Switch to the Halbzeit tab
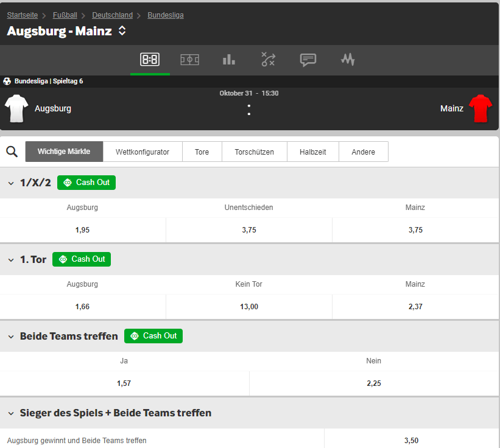The width and height of the screenshot is (500, 448). (313, 152)
